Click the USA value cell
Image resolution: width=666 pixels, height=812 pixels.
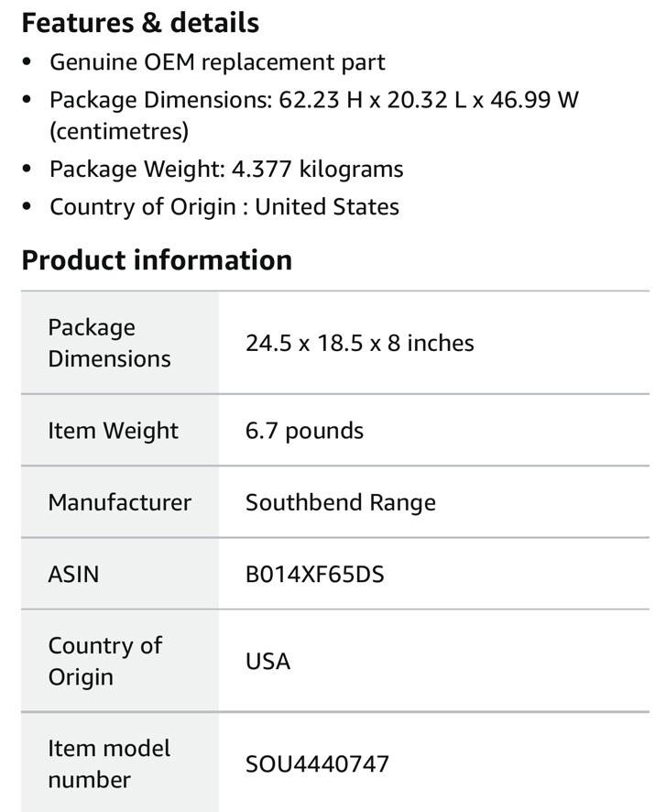(x=267, y=662)
